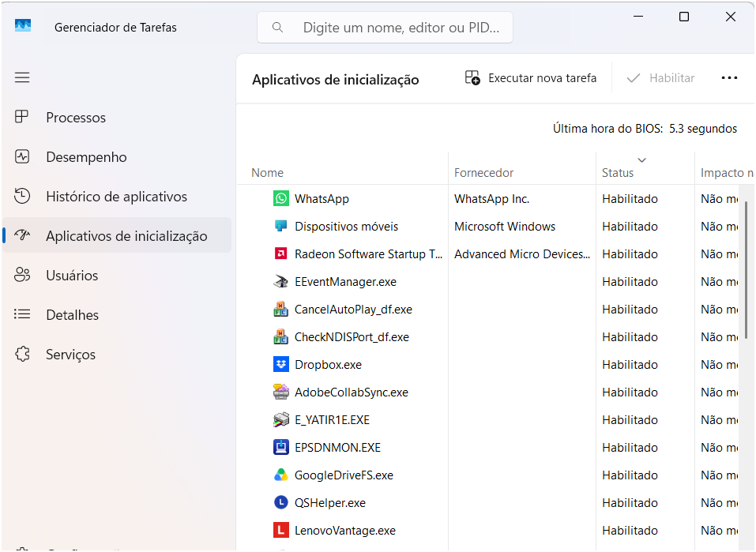Viewport: 756px width, 552px height.
Task: Click the GoogleDriveFS.exe icon
Action: coord(281,475)
